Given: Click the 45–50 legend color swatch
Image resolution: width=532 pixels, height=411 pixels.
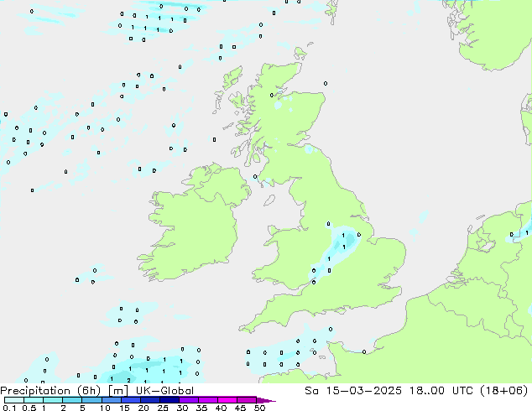Looking at the screenshot, I should point(247,400).
